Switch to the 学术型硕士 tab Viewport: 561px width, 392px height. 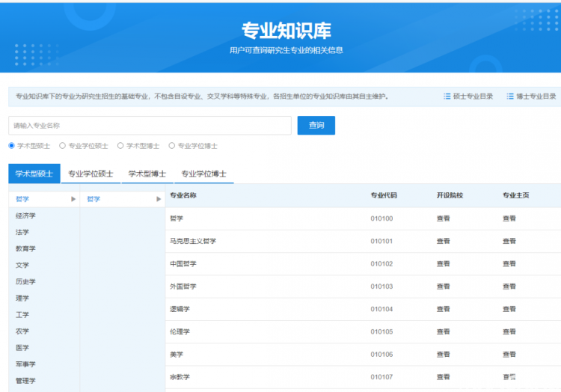[34, 174]
